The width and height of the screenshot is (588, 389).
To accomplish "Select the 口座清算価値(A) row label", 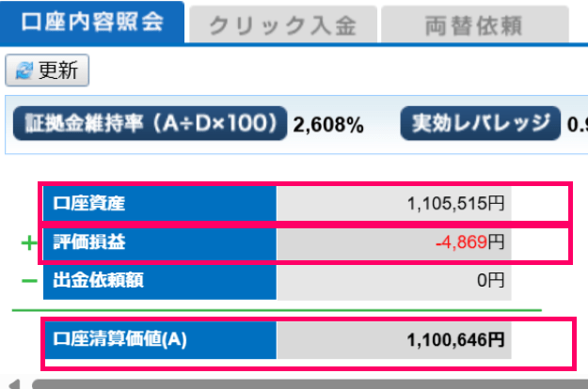I will [x=160, y=339].
